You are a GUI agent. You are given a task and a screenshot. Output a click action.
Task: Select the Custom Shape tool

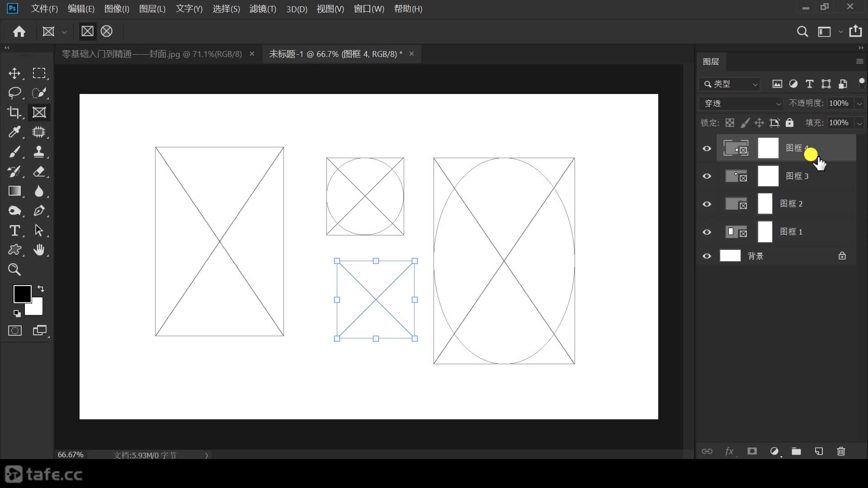14,250
